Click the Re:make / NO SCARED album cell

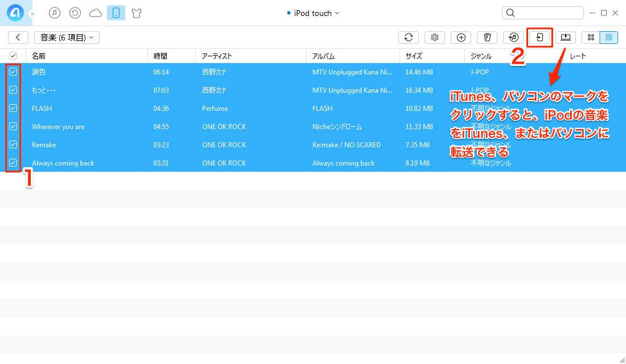(x=347, y=145)
